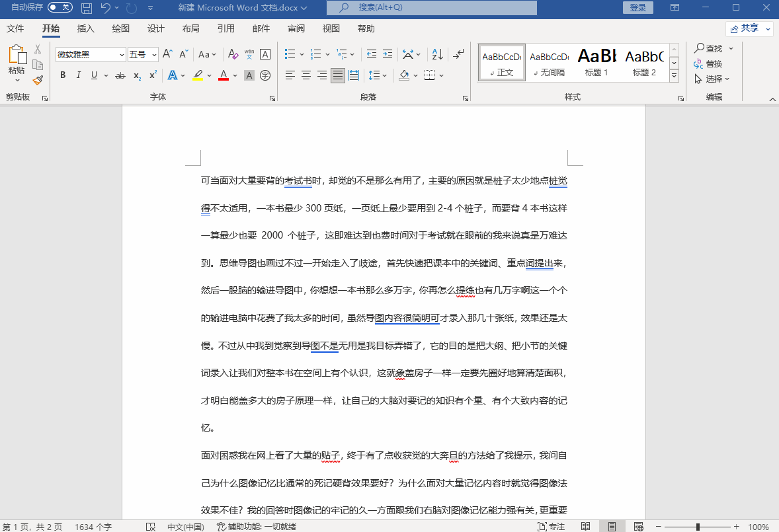Screen dimensions: 779x532
Task: Insert enclosed character icon
Action: [265, 75]
